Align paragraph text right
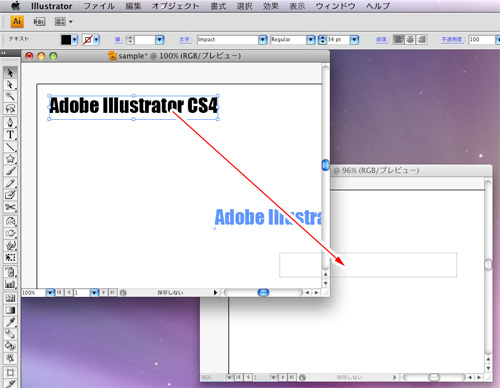500x388 pixels. [x=421, y=39]
